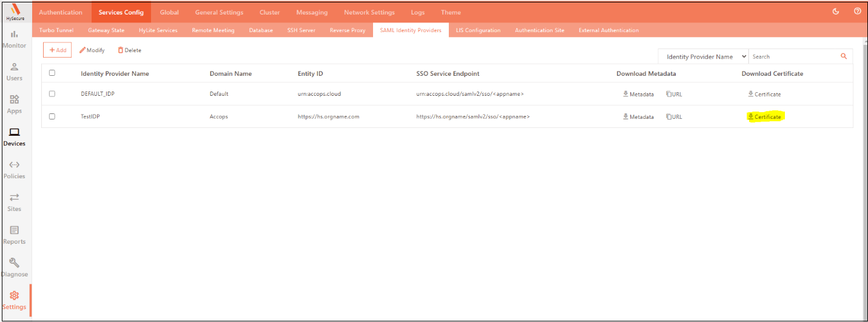The height and width of the screenshot is (322, 868).
Task: Open the Monitor sidebar icon
Action: 14,35
